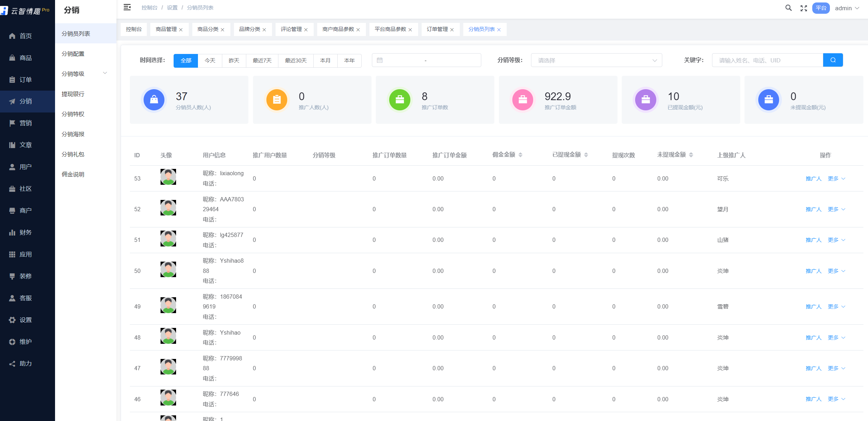
Task: Click 推广人 link for user ID 51
Action: [x=813, y=240]
